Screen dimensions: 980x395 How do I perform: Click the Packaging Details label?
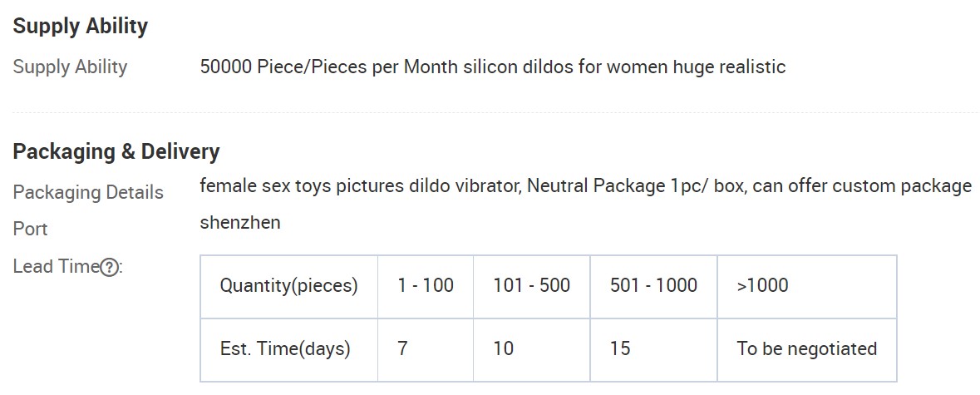point(88,192)
